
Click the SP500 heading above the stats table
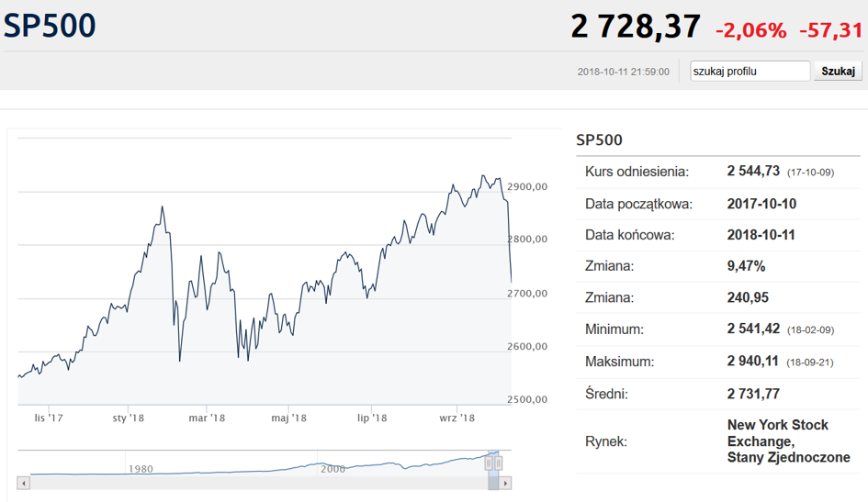tap(599, 140)
